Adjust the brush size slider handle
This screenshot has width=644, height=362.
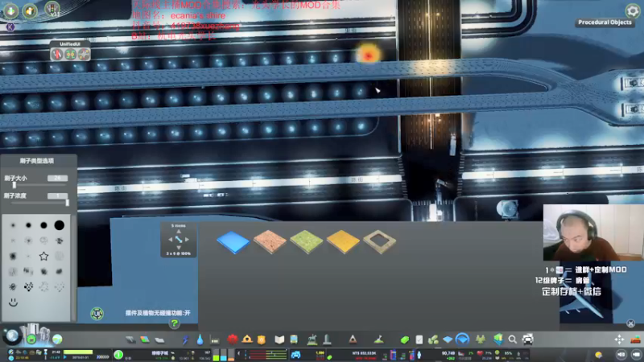click(14, 185)
